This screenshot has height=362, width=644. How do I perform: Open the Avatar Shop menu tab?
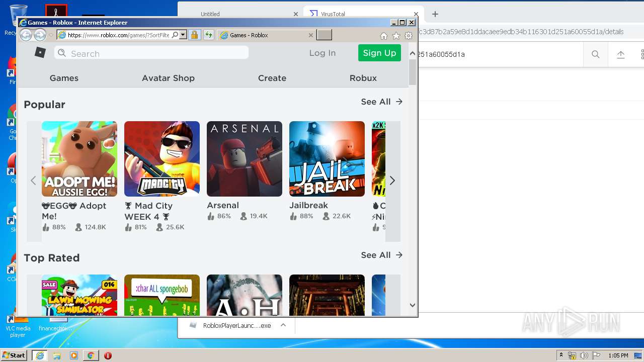[168, 78]
